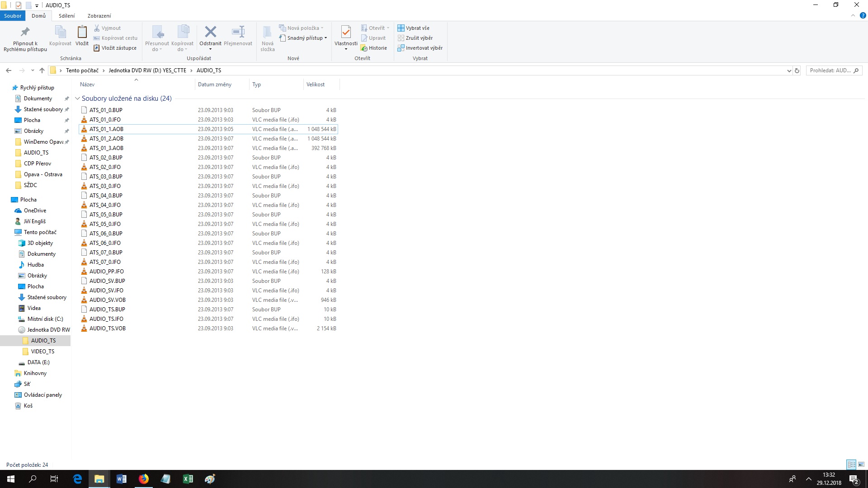Pin folder to Quick access (Připnout)
The width and height of the screenshot is (868, 488).
click(x=25, y=39)
